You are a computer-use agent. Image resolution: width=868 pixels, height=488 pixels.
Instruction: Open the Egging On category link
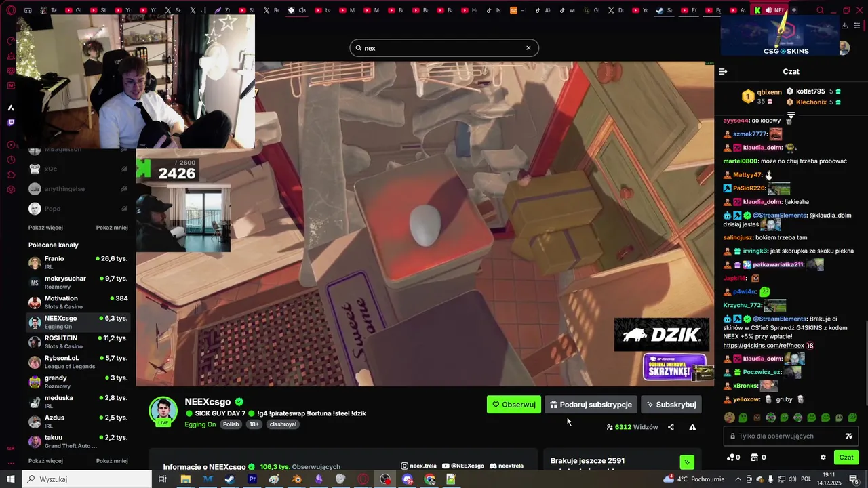pos(200,424)
